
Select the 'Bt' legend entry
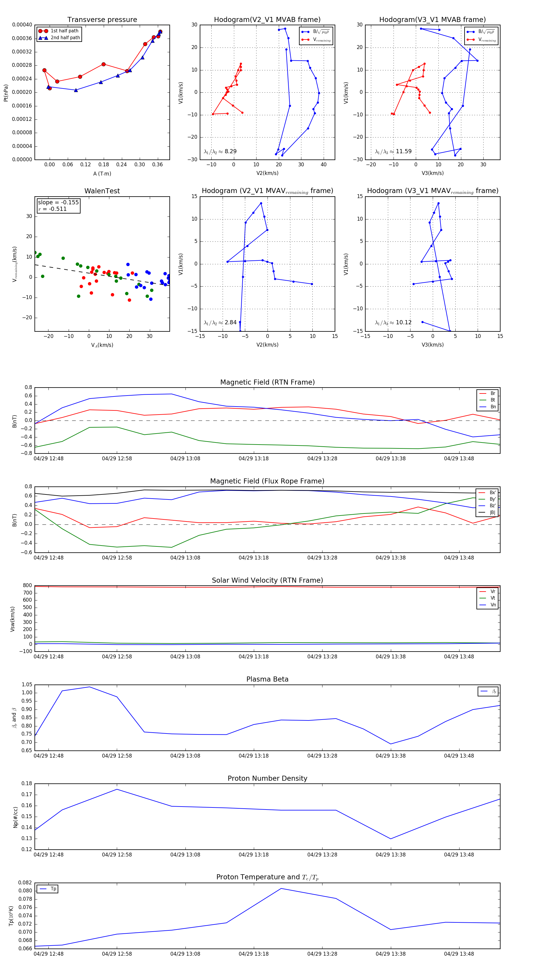[x=487, y=400]
